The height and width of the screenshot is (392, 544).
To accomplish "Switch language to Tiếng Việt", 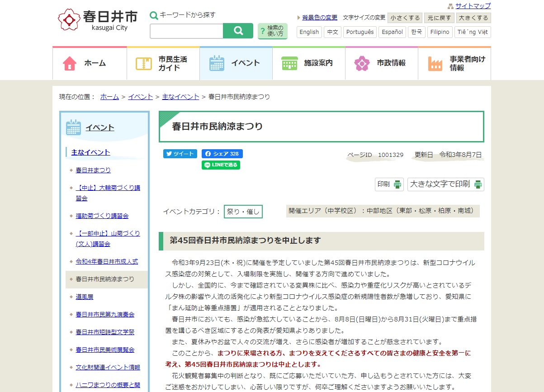I will tap(473, 32).
